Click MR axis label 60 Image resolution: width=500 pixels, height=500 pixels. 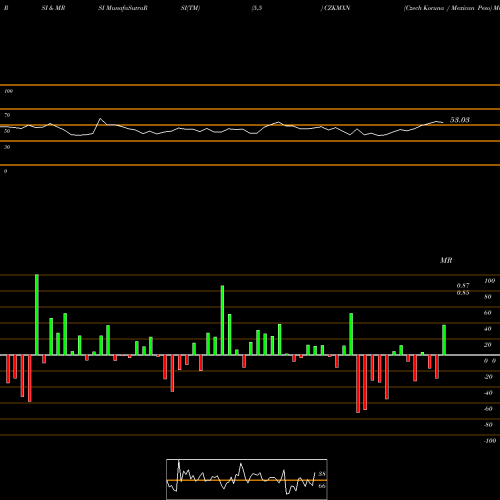pyautogui.click(x=488, y=313)
